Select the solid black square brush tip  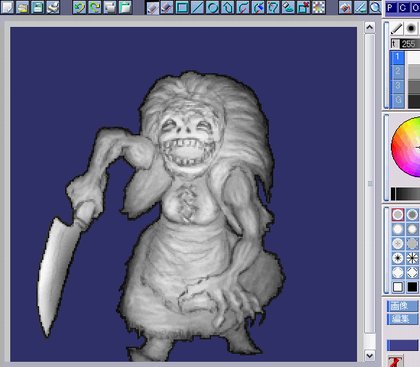[412, 287]
